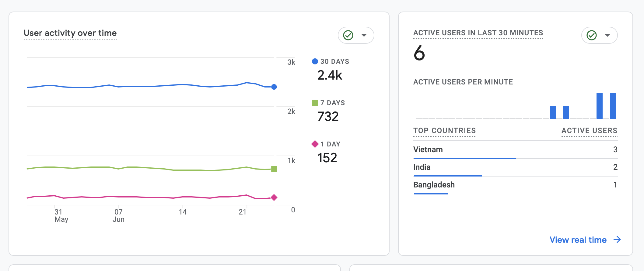Click Active Users in Last 30 Minutes heading
This screenshot has height=271, width=644.
[478, 33]
